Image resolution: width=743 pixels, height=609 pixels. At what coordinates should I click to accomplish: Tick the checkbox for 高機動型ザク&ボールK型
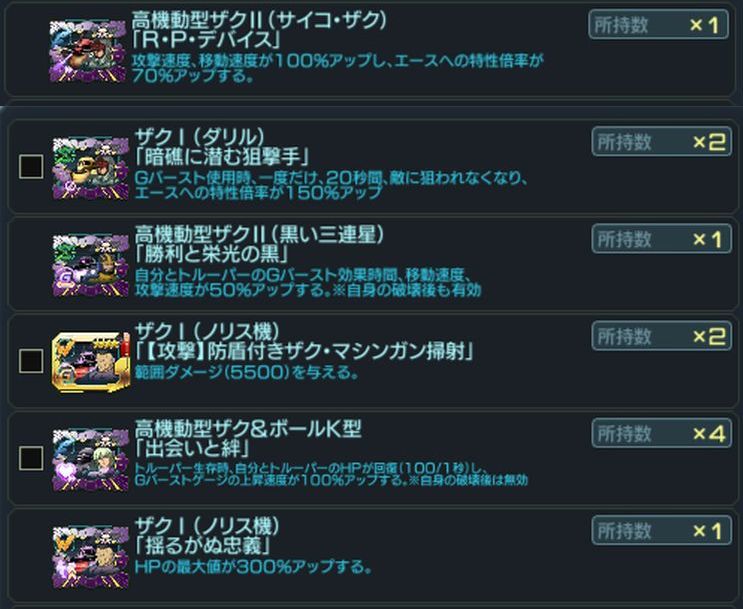point(31,458)
